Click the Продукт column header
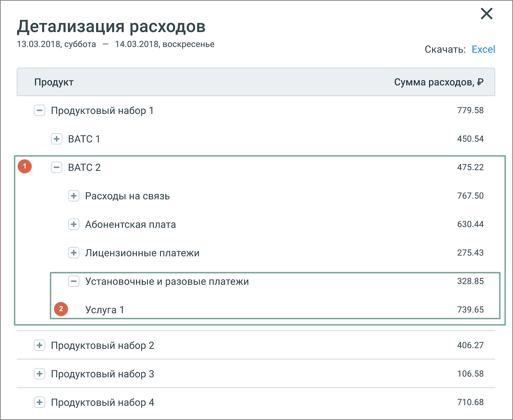 pyautogui.click(x=54, y=82)
